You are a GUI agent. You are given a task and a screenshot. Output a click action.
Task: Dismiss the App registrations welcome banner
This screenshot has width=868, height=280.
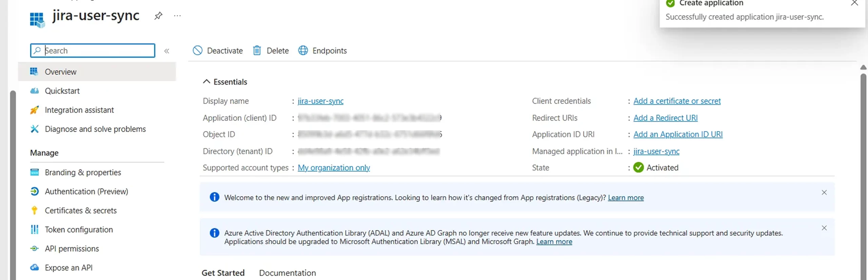click(x=824, y=192)
